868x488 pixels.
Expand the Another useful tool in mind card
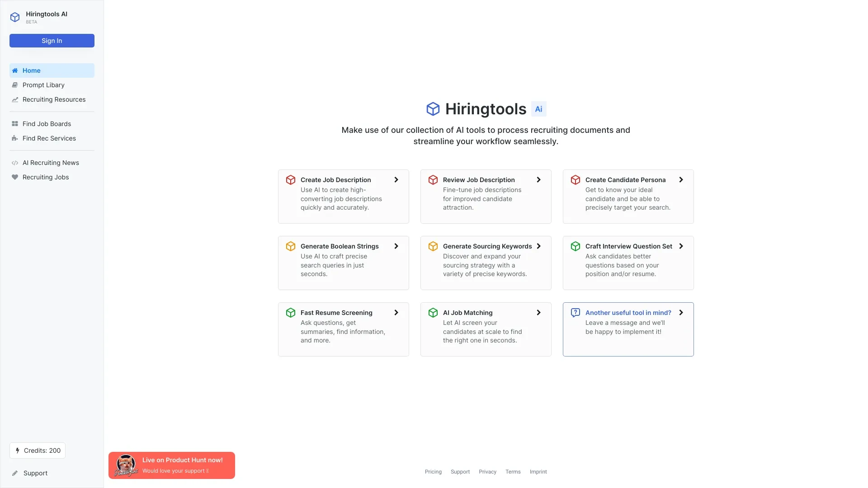tap(681, 312)
